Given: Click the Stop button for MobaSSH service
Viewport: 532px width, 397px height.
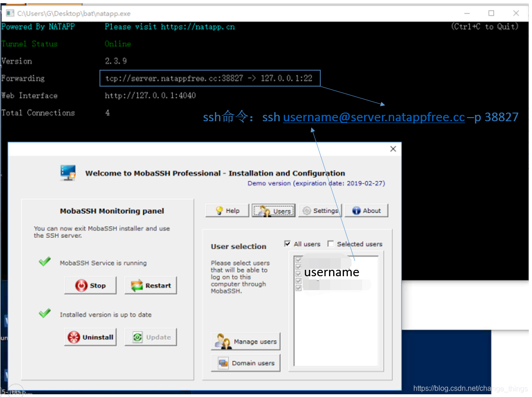Looking at the screenshot, I should tap(91, 285).
